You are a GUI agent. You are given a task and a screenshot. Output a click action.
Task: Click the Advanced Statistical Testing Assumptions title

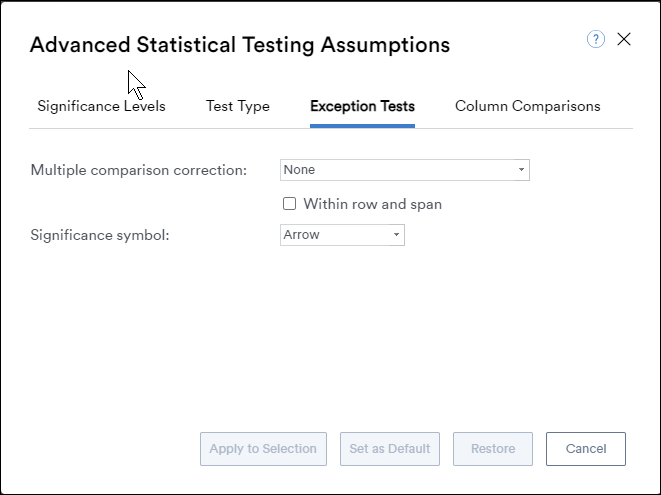240,45
